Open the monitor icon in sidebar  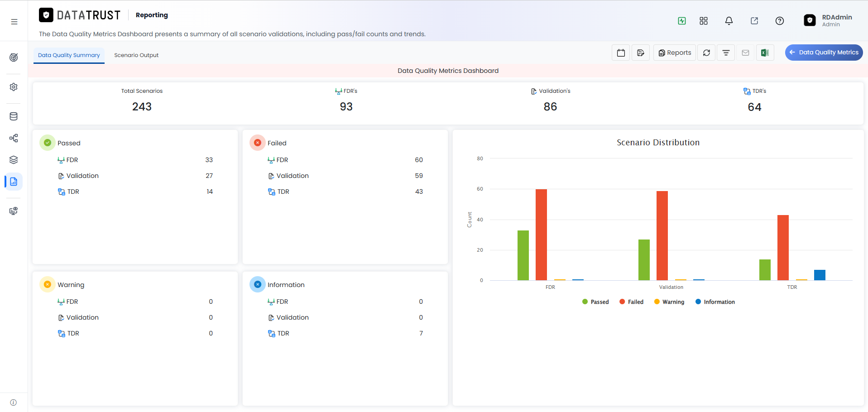14,211
